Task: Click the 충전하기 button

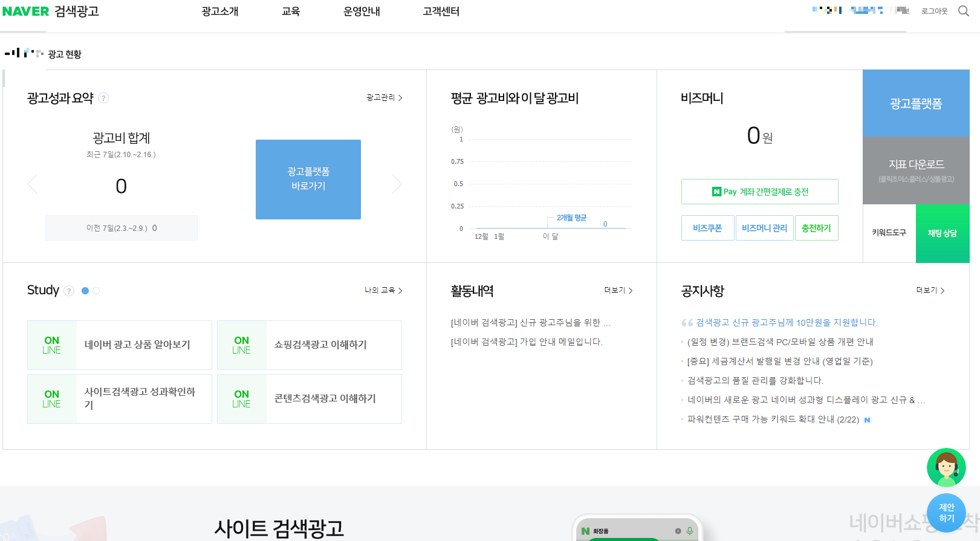Action: point(816,228)
